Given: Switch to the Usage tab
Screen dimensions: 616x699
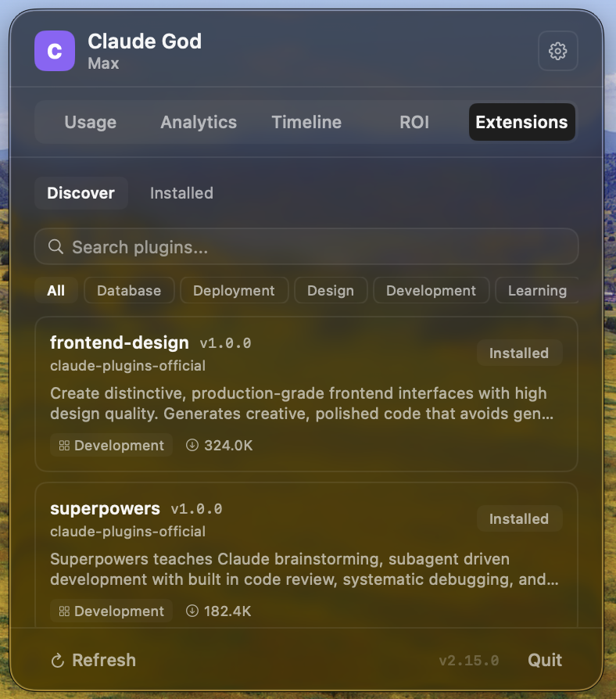Looking at the screenshot, I should (90, 122).
